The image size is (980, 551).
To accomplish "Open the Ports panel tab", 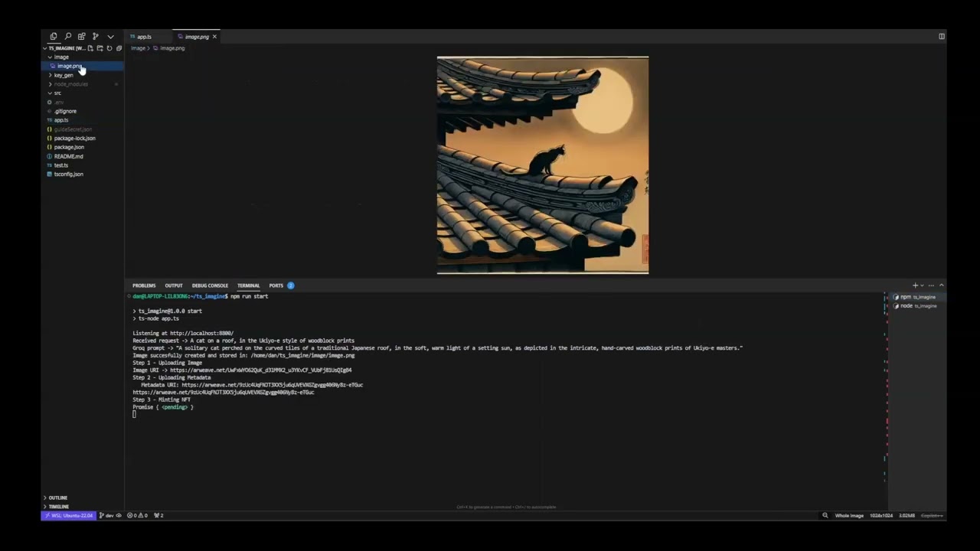I will 276,285.
